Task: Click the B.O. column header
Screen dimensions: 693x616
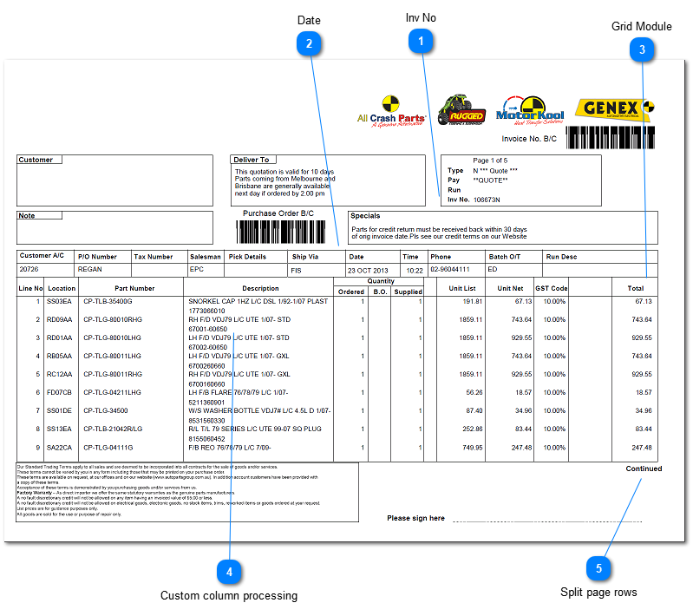Action: pyautogui.click(x=380, y=292)
